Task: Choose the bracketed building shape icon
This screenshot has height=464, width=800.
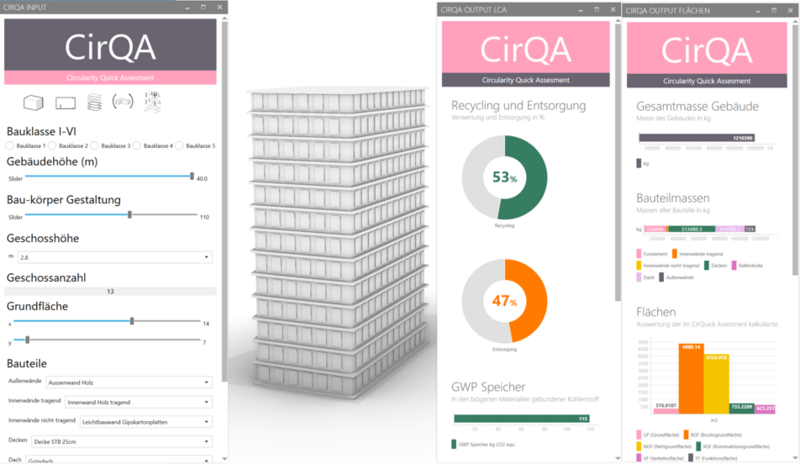Action: [123, 102]
